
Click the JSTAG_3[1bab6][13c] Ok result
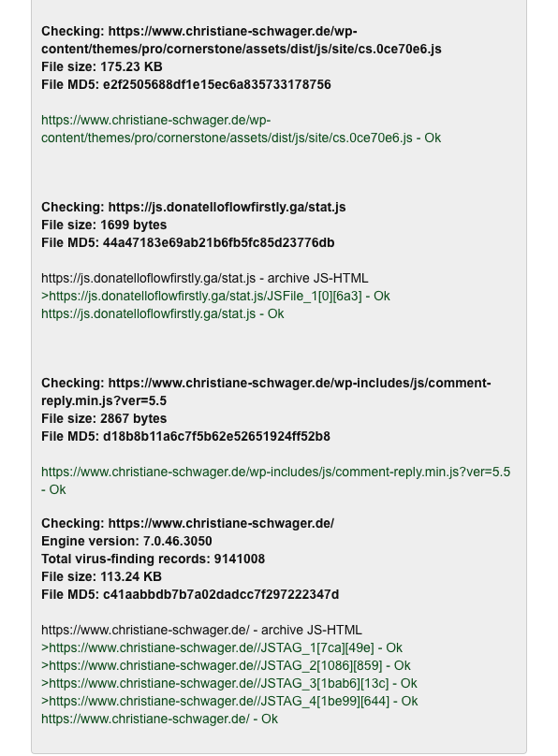pos(229,683)
